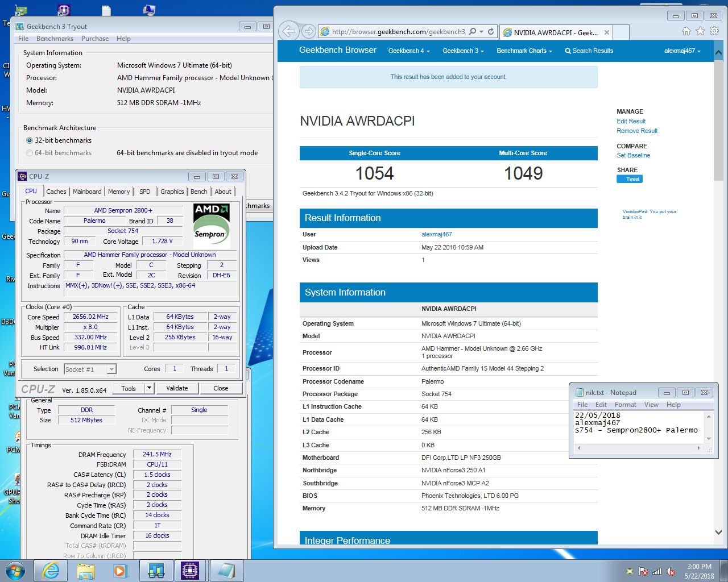Click the Notepad horizontal scrollbar right arrow
Screen dimensions: 728x582
[698, 448]
